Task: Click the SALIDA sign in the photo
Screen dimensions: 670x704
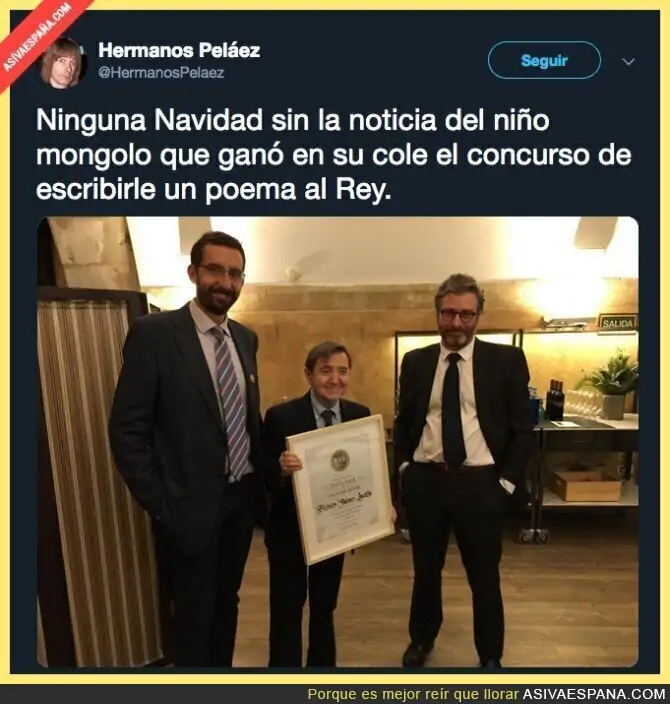Action: pyautogui.click(x=617, y=323)
